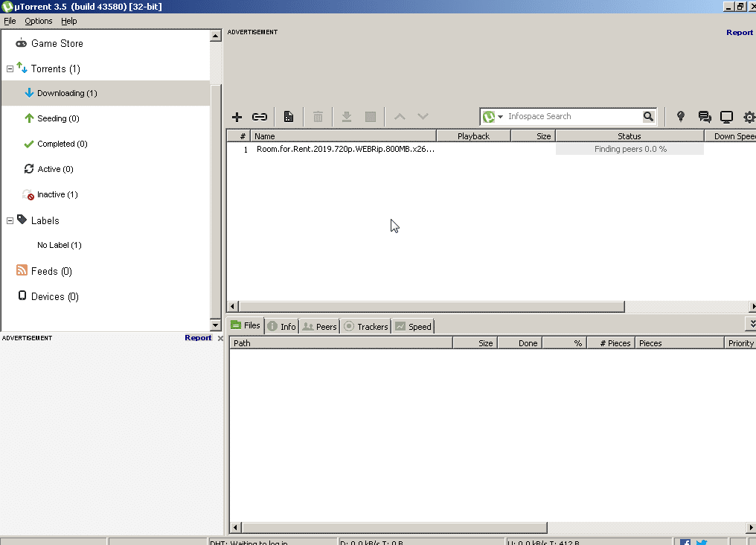Screen dimensions: 756x545
Task: Click the Finding peers 0.0 % progress bar
Action: pyautogui.click(x=630, y=149)
